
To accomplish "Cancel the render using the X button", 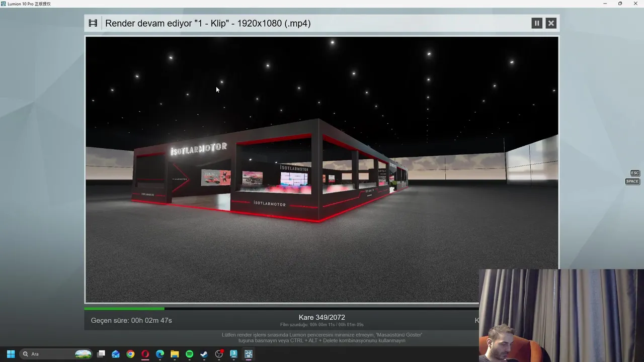I will point(551,23).
